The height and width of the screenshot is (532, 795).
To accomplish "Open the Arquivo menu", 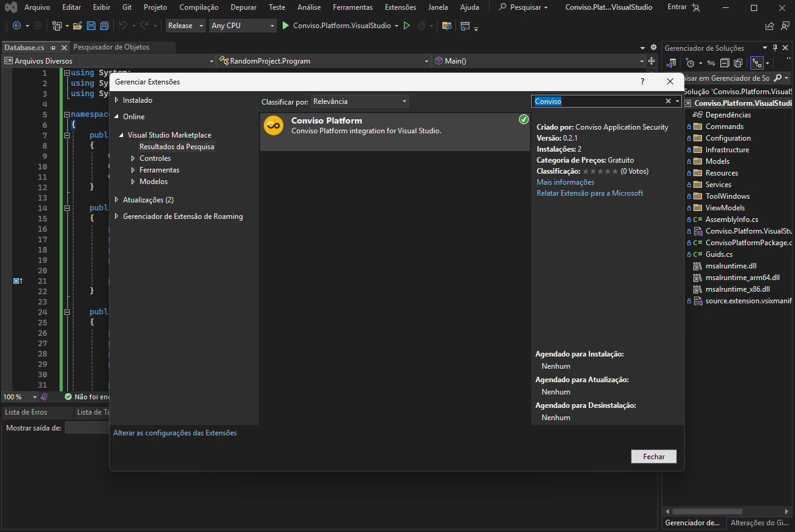I will pos(37,7).
